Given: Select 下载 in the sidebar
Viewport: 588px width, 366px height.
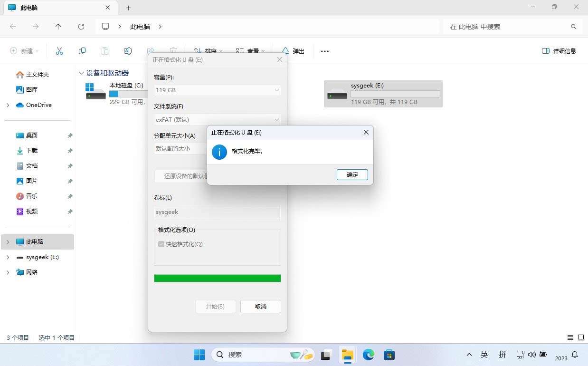Looking at the screenshot, I should tap(32, 151).
